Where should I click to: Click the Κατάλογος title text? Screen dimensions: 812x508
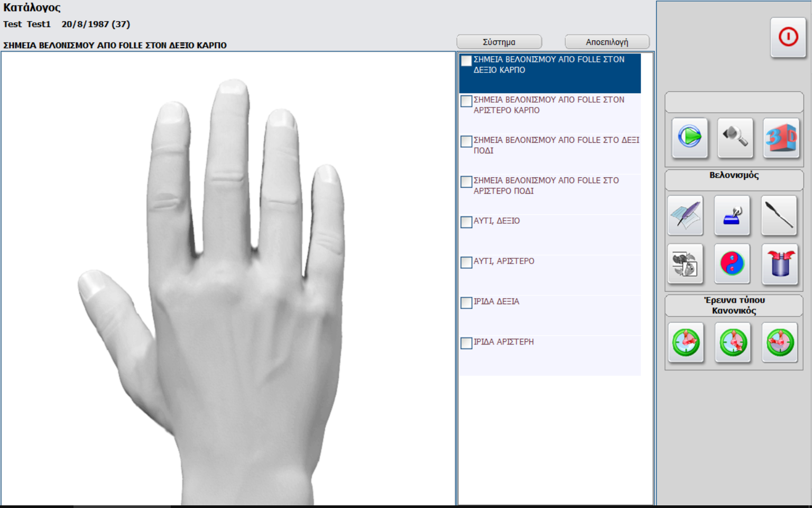(x=32, y=8)
